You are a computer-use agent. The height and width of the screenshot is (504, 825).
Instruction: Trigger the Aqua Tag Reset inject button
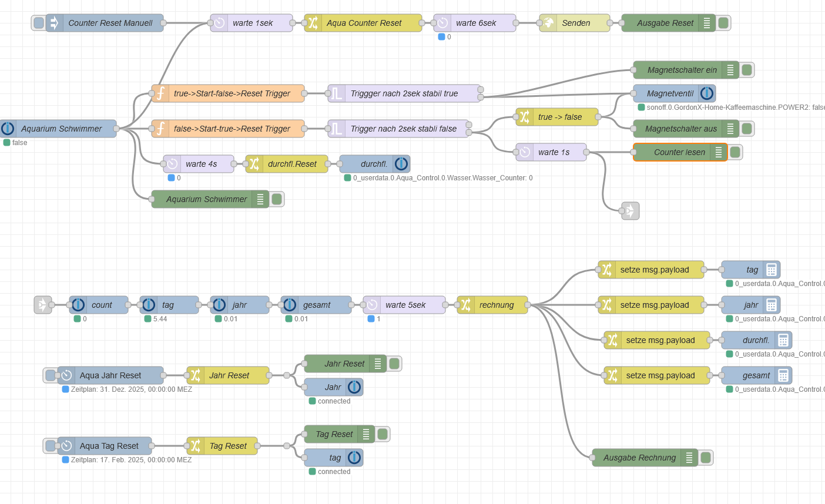tap(51, 446)
